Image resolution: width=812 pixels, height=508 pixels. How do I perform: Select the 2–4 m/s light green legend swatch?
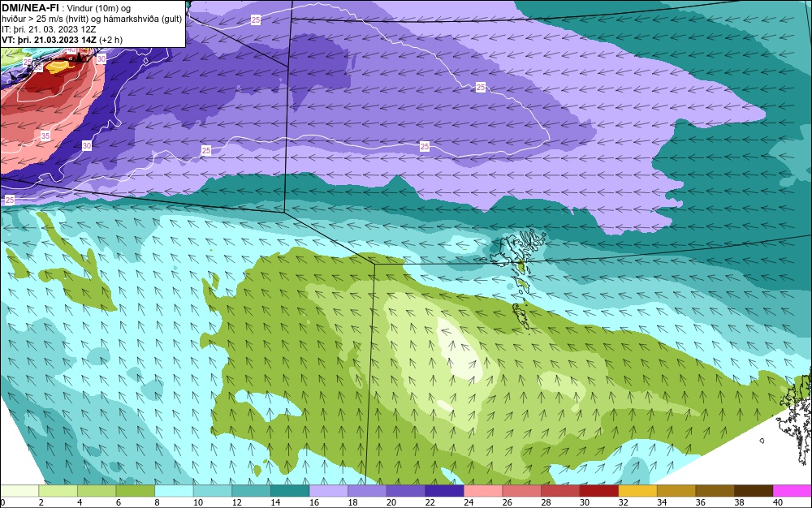click(x=58, y=491)
